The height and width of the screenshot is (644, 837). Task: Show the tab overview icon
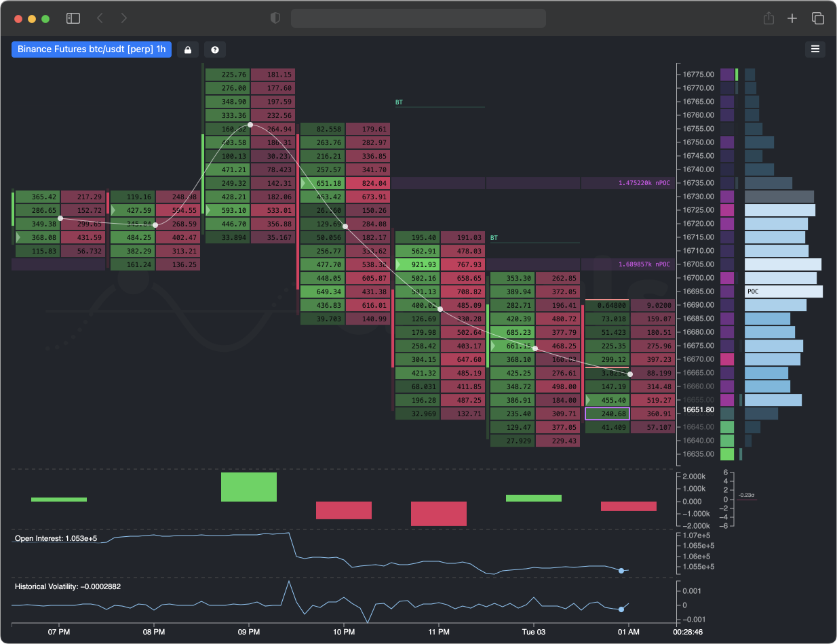(818, 18)
